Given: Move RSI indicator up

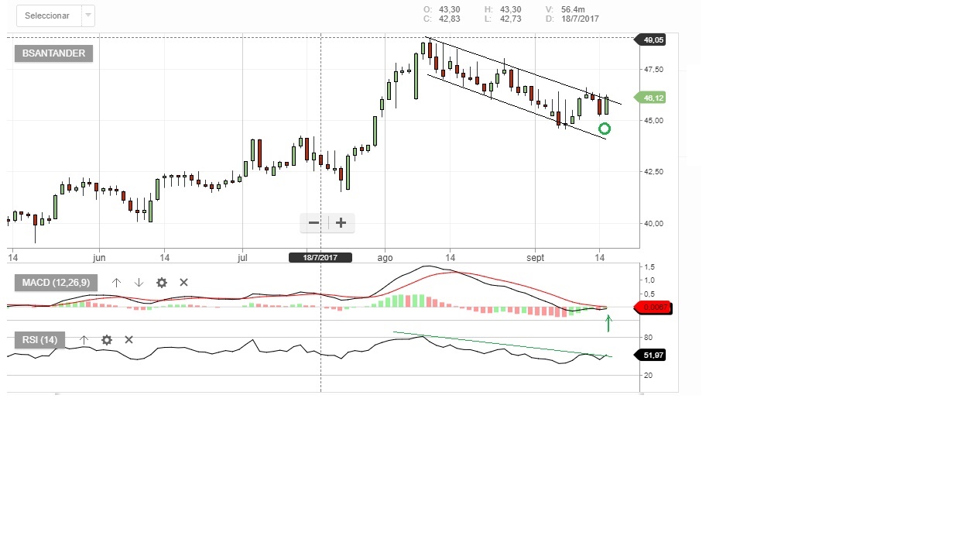Looking at the screenshot, I should click(x=84, y=340).
